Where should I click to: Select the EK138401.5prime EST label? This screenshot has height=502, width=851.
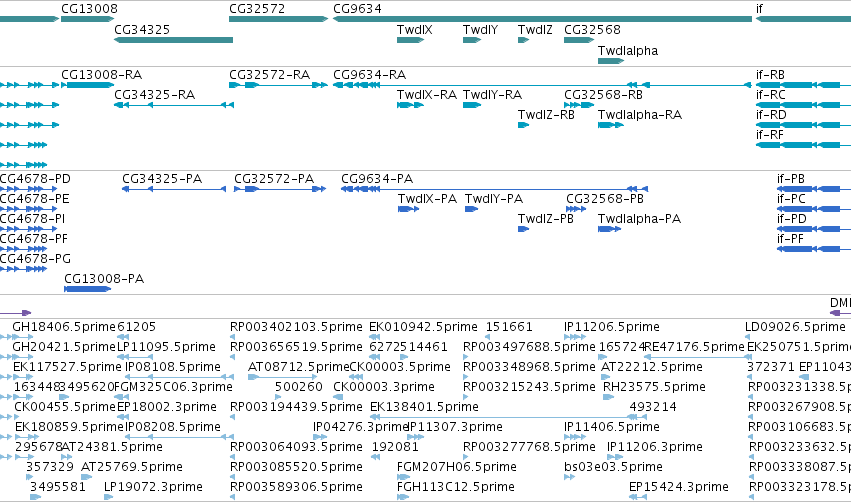[x=424, y=407]
